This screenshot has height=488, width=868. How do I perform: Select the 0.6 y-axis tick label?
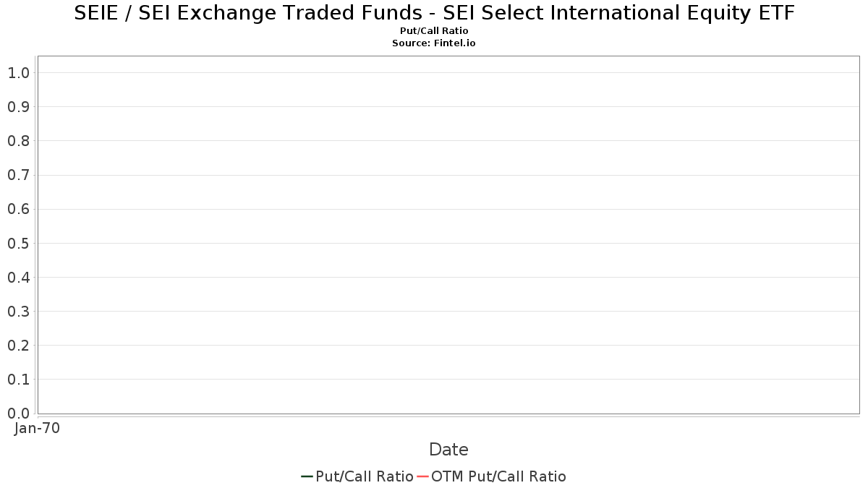click(18, 210)
